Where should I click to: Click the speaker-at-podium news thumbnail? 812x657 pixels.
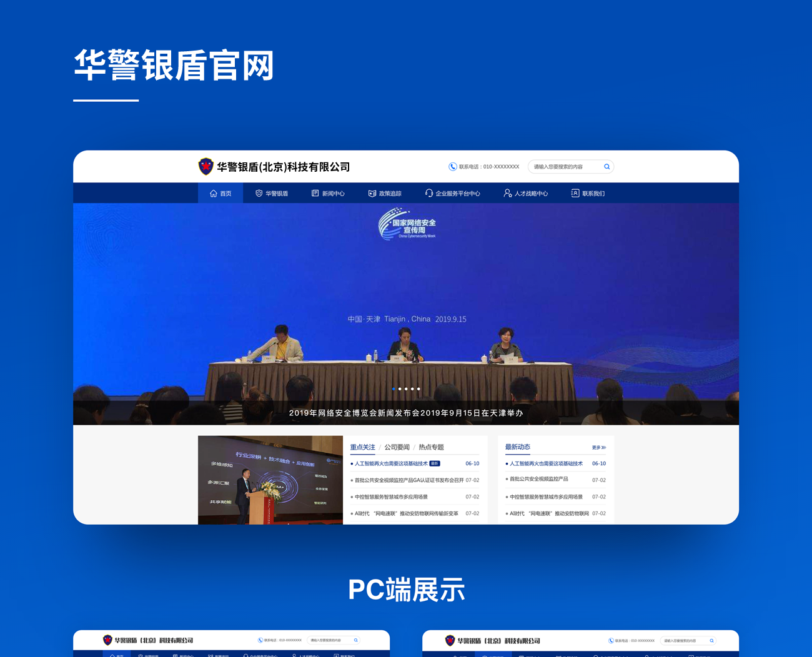pos(270,480)
